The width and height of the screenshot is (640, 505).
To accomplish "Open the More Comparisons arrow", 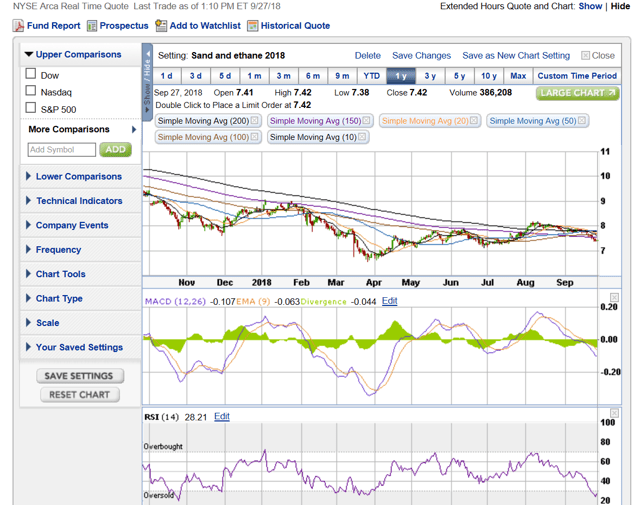I will tap(134, 129).
